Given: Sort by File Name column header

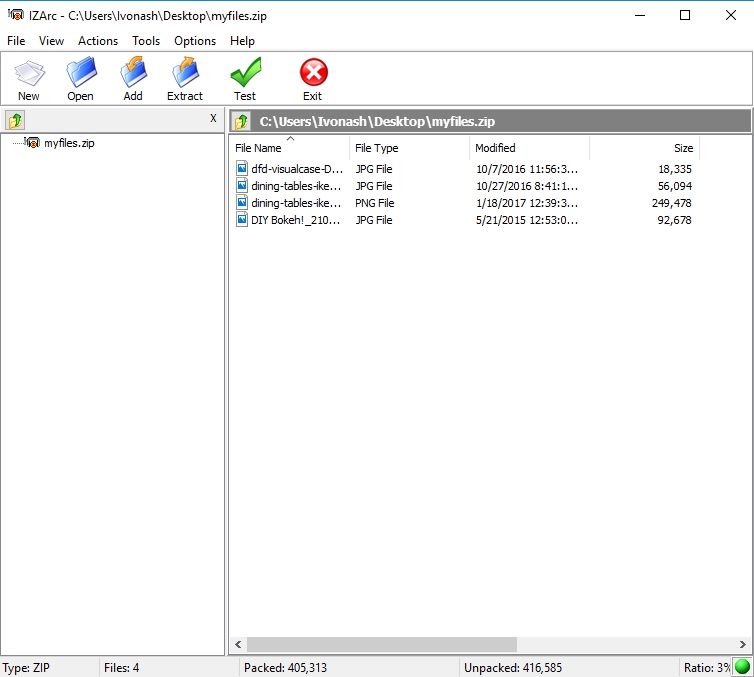Looking at the screenshot, I should point(290,148).
